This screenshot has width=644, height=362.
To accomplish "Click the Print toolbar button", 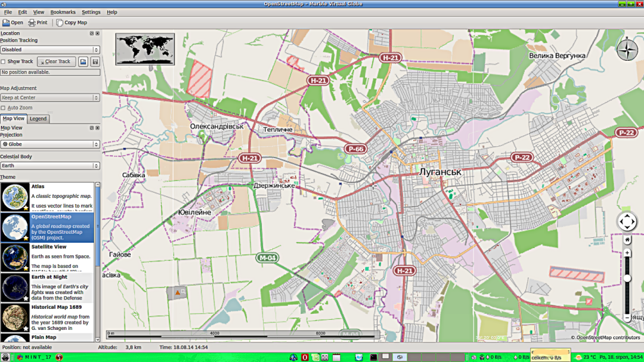I will [38, 23].
